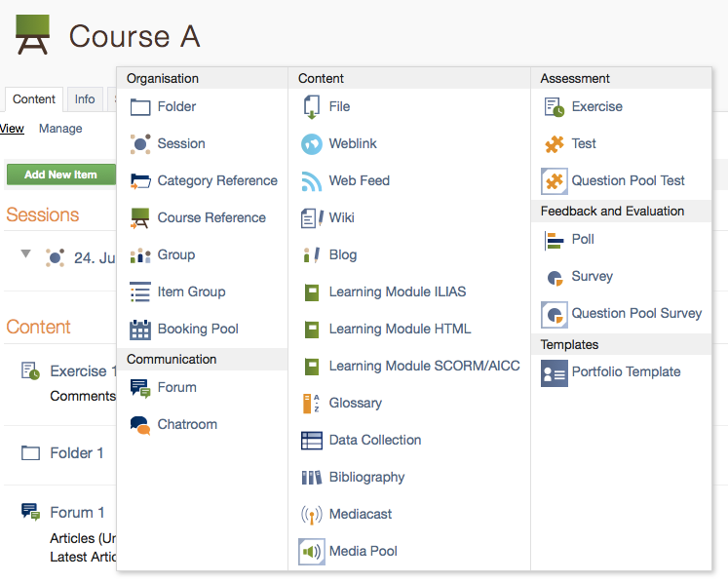The width and height of the screenshot is (728, 583).
Task: Select the Glossary A-Z icon
Action: [311, 404]
